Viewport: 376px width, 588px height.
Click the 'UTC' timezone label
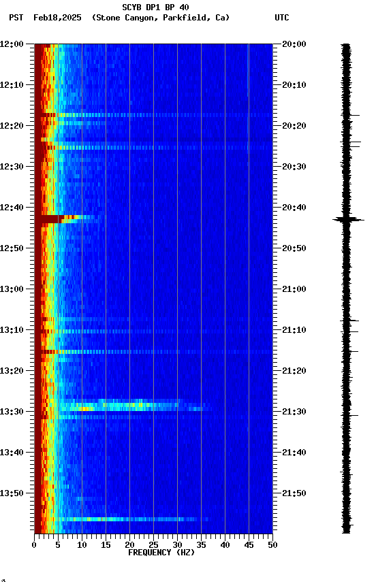coord(282,18)
